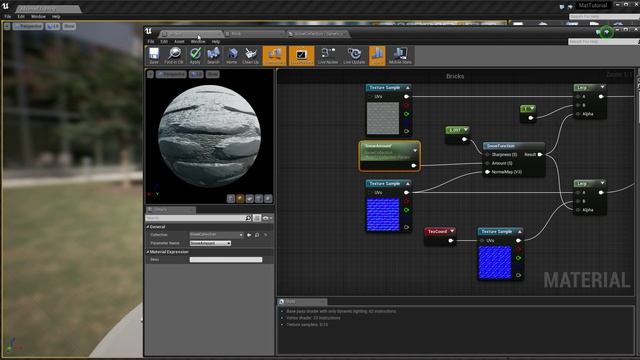640x360 pixels.
Task: Open Lit view mode in main level viewport
Action: 53,26
